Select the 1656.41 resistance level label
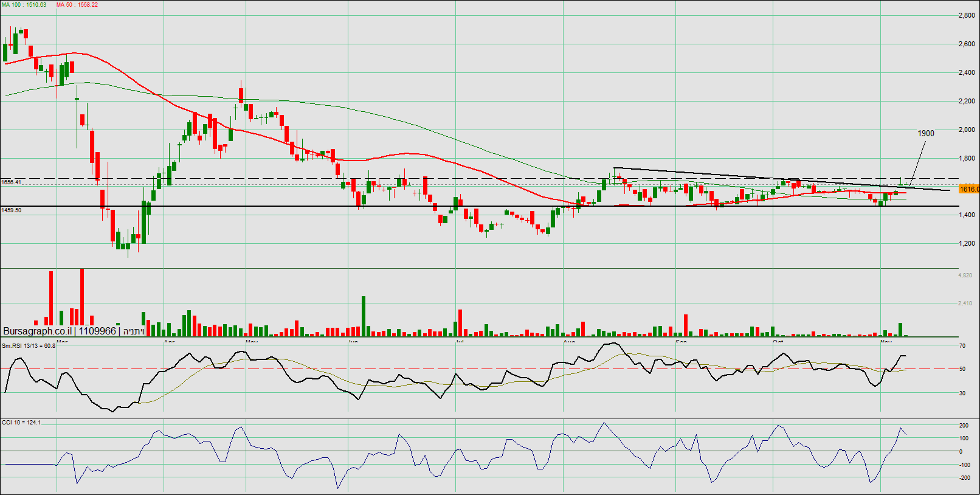The height and width of the screenshot is (495, 980). click(x=12, y=182)
